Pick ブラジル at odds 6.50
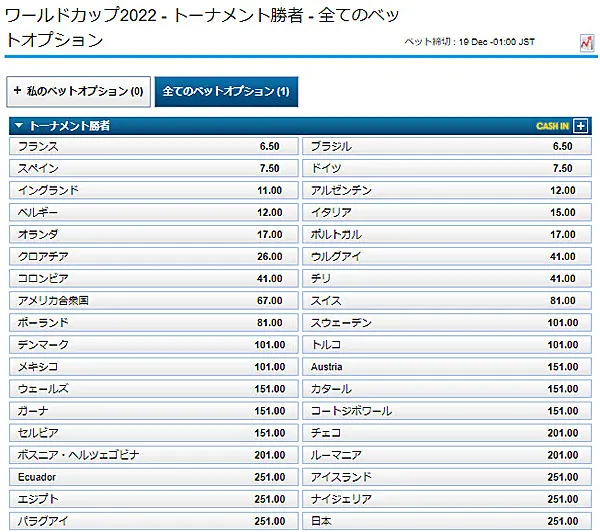Image resolution: width=600 pixels, height=532 pixels. pos(444,146)
